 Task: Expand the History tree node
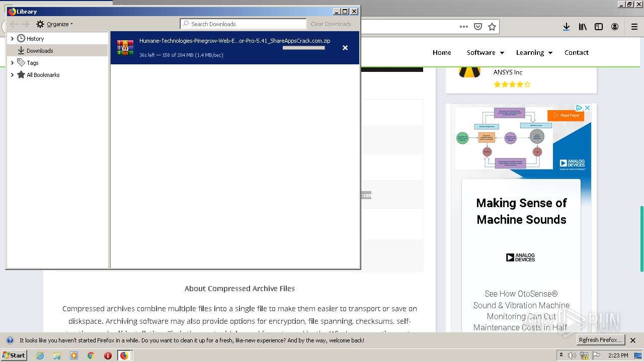pos(12,39)
